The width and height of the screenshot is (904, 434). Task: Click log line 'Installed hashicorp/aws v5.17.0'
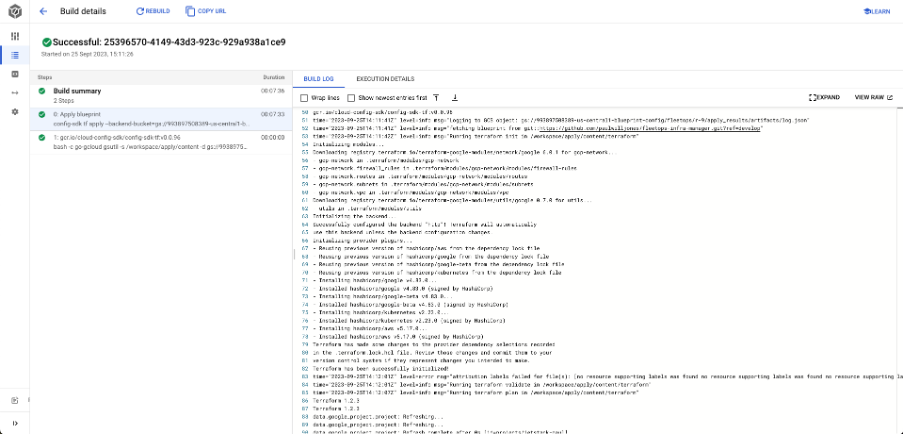click(x=398, y=336)
